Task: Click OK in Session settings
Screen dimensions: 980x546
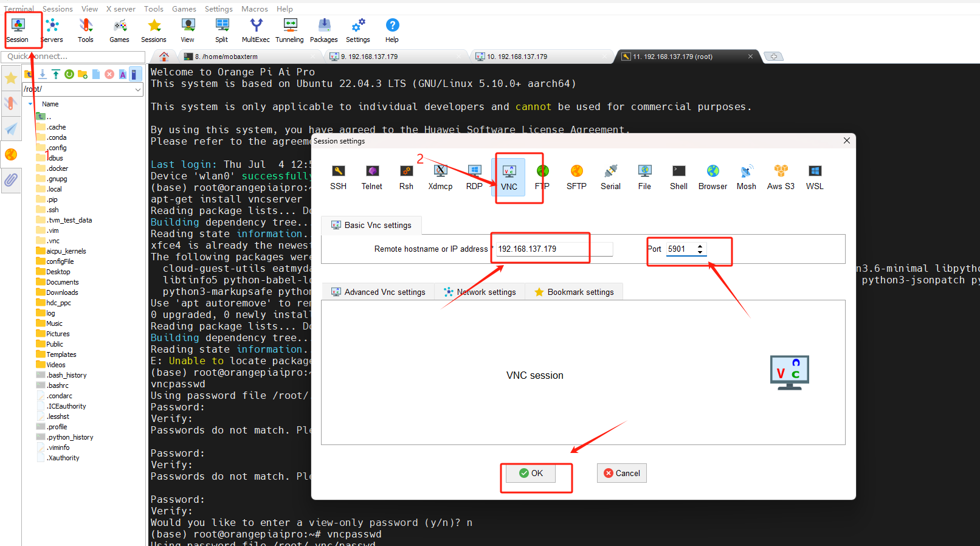Action: tap(531, 473)
